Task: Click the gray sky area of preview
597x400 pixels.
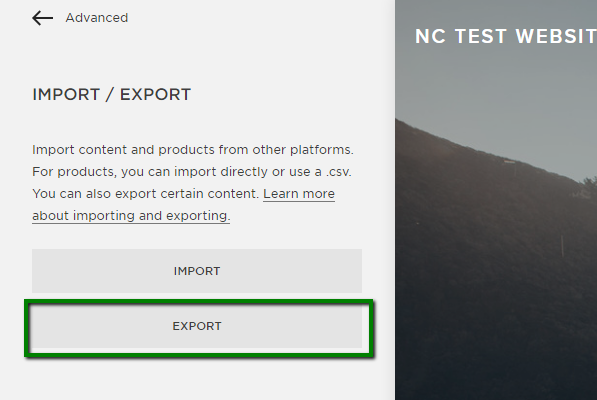Action: pos(495,84)
